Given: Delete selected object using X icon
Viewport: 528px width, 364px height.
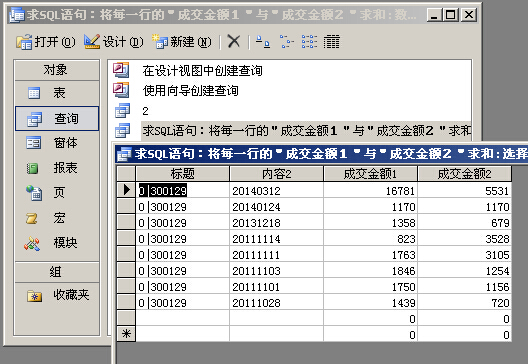Looking at the screenshot, I should pos(234,42).
